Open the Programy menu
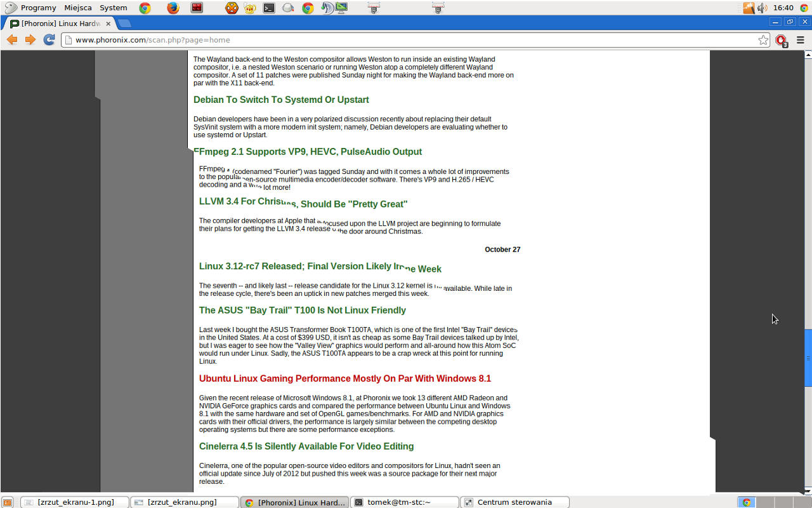The height and width of the screenshot is (508, 812). 38,8
